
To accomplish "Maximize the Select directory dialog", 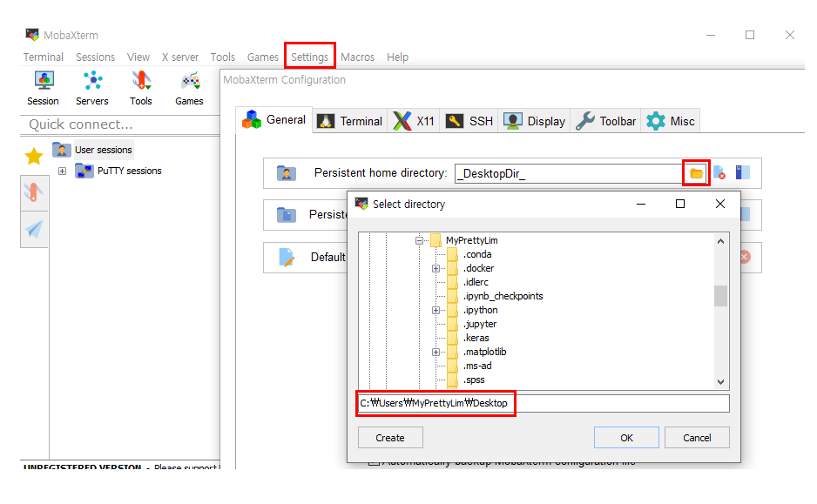I will click(680, 204).
